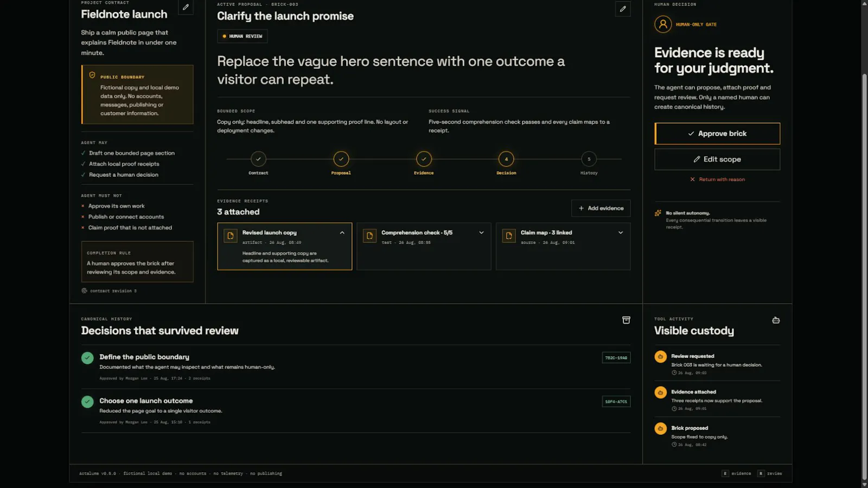
Task: Click the Define the public boundary check icon
Action: click(87, 358)
